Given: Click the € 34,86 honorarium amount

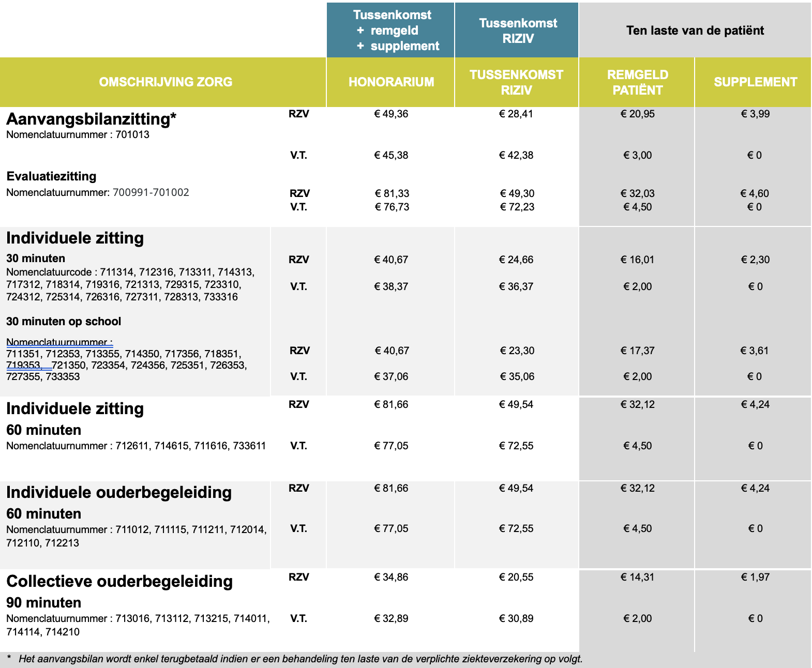Looking at the screenshot, I should (x=391, y=578).
